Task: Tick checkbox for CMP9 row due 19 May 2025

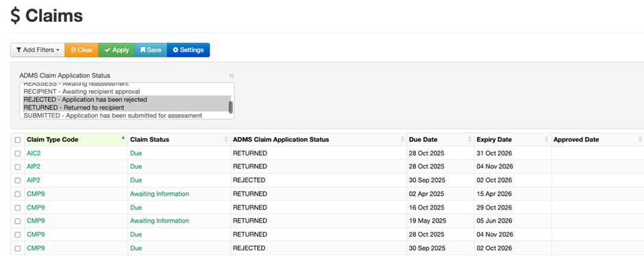Action: click(18, 221)
